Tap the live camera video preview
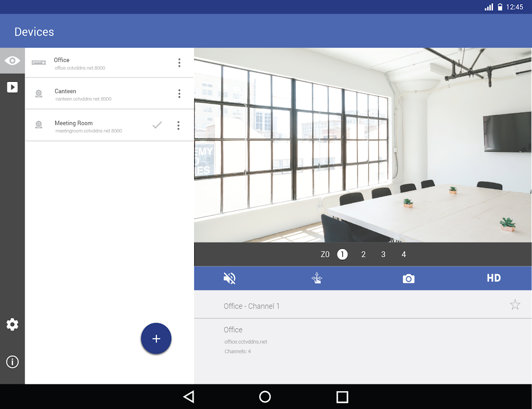532x409 pixels. [363, 145]
